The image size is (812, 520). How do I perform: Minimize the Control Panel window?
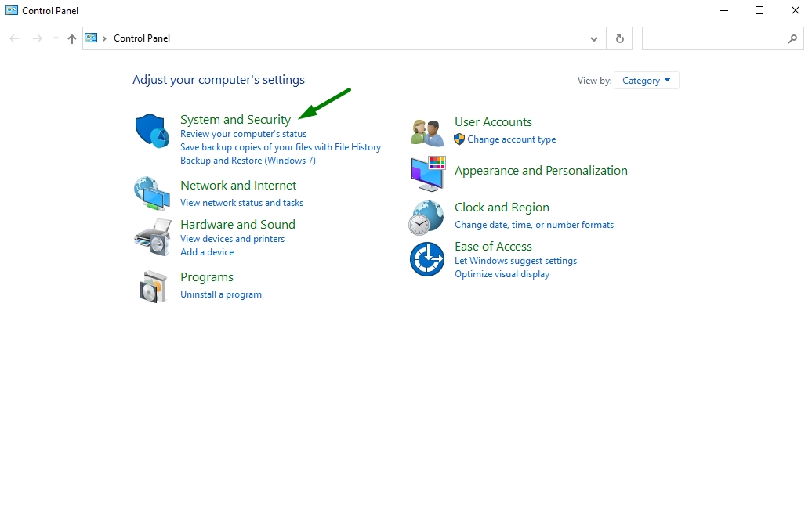pyautogui.click(x=724, y=10)
